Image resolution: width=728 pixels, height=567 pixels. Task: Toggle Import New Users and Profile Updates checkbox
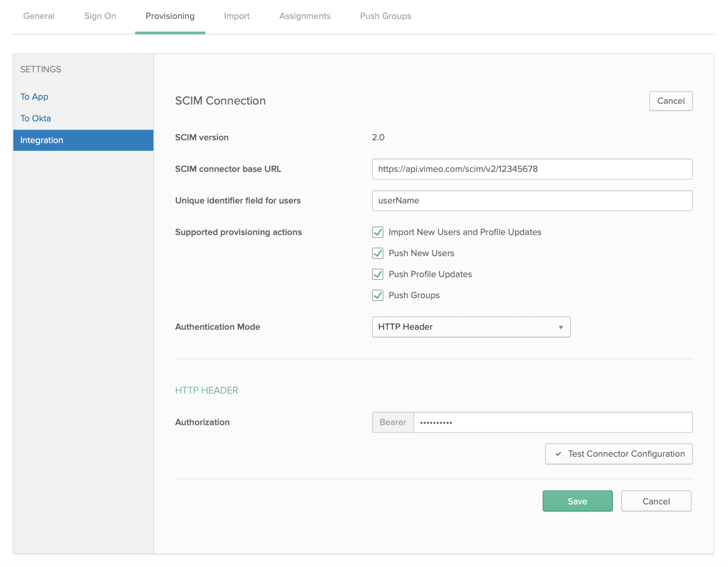point(377,231)
